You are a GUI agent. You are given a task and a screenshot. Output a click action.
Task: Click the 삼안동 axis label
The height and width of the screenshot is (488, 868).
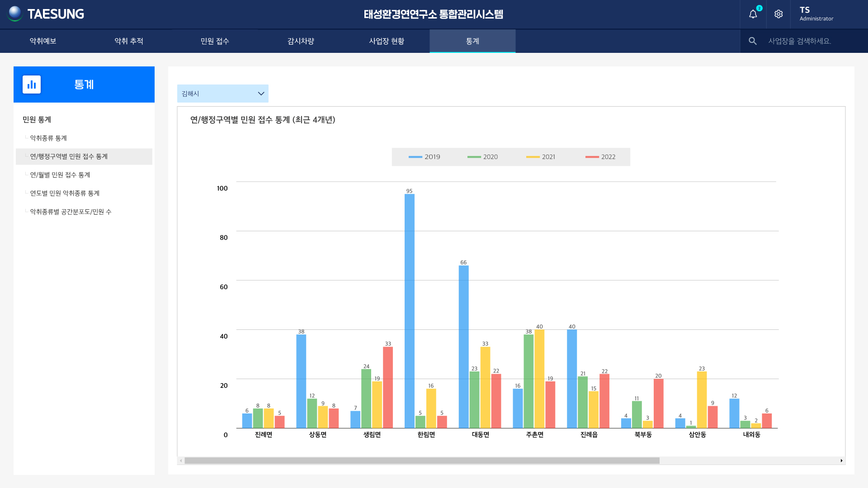698,435
